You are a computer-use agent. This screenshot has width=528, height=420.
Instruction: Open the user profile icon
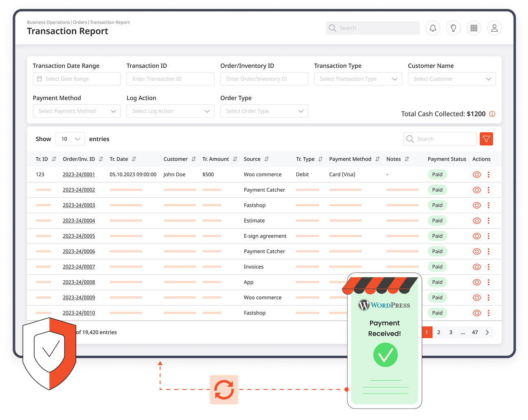click(x=494, y=28)
